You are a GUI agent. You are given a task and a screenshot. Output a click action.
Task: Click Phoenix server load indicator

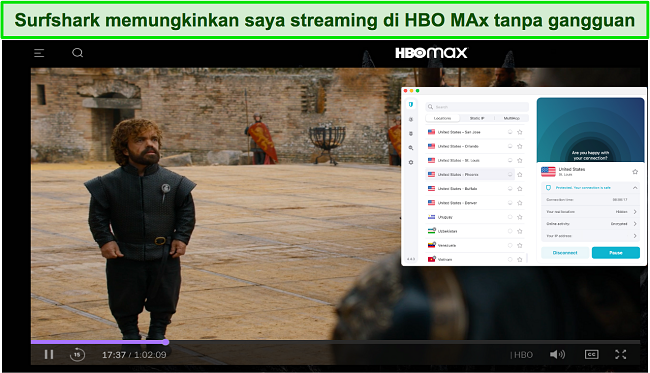[510, 174]
